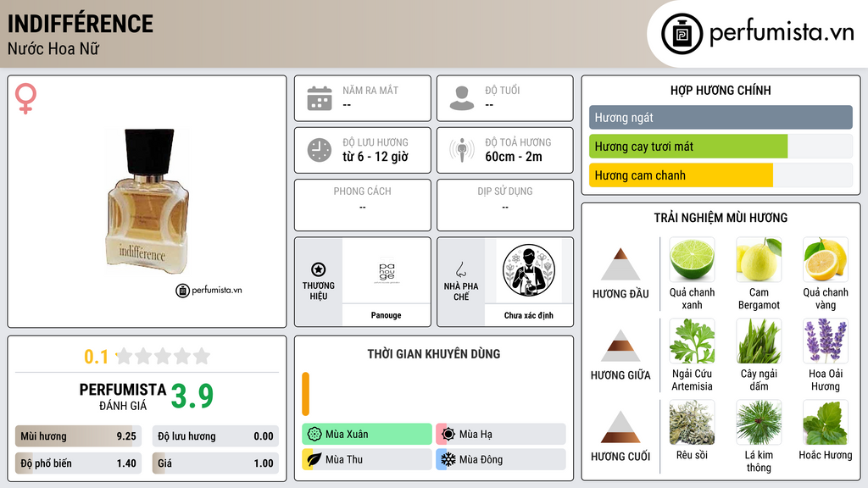868x488 pixels.
Task: Click the green 3.9 Perfumista rating
Action: click(192, 396)
